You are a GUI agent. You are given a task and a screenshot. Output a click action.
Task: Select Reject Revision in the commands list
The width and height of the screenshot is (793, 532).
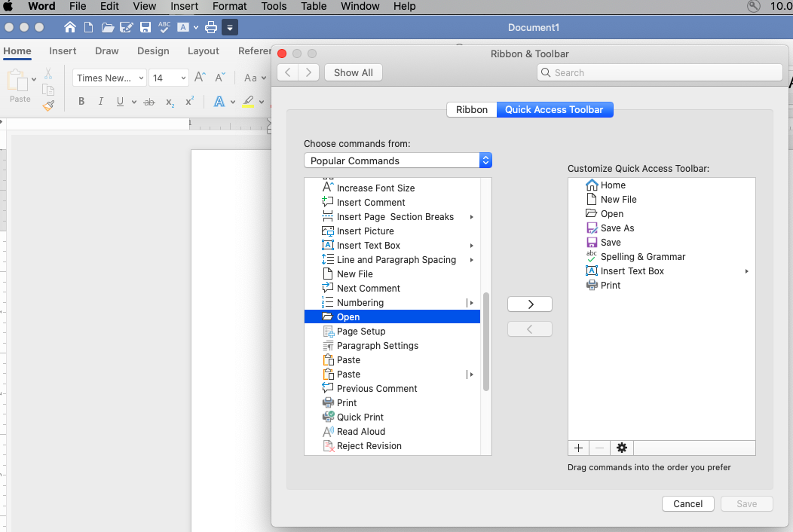[393, 446]
